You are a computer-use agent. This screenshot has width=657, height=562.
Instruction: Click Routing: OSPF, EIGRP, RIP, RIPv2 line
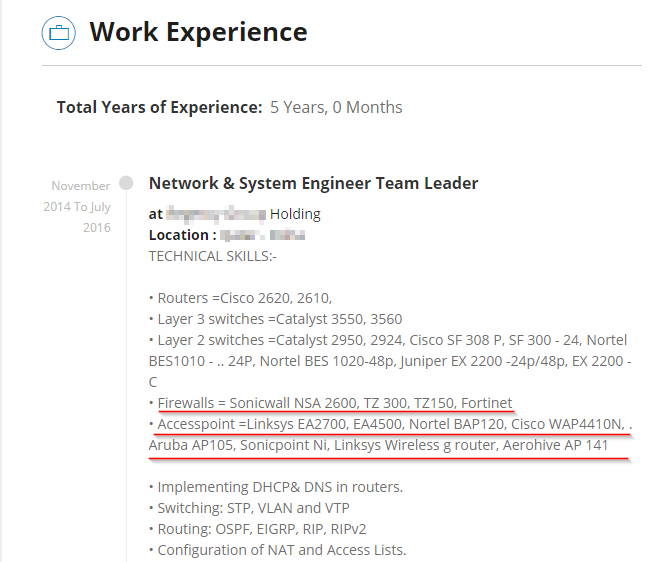[x=258, y=529]
